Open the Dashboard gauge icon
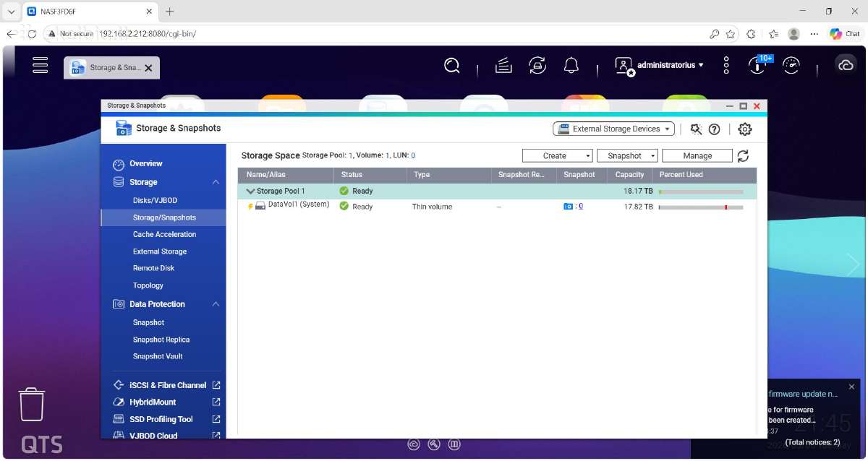This screenshot has width=868, height=461. 792,66
